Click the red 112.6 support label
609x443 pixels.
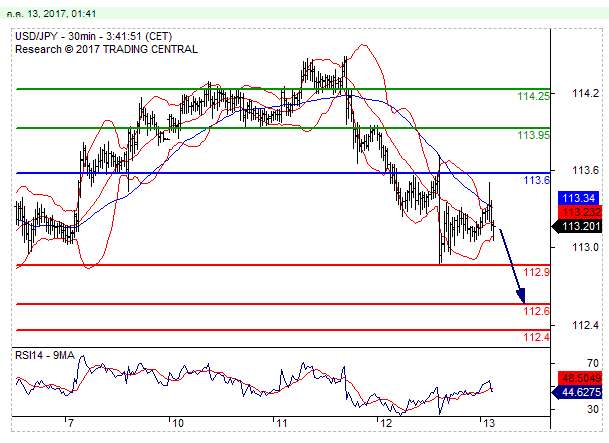(x=537, y=311)
